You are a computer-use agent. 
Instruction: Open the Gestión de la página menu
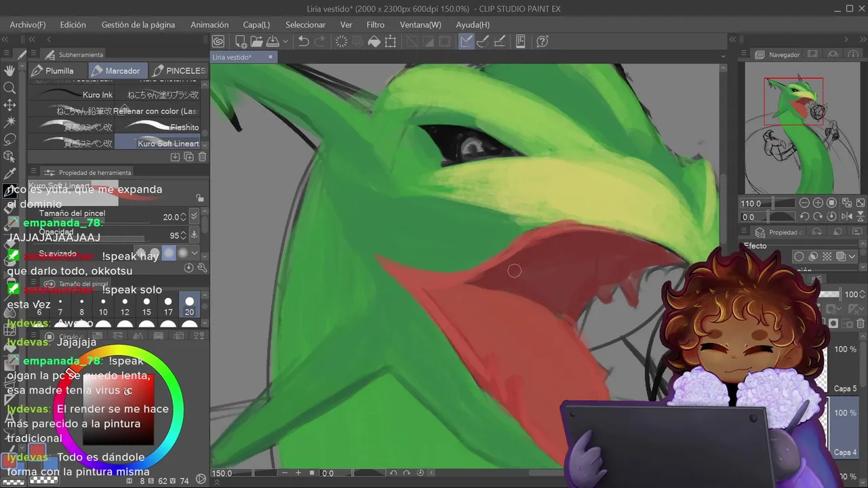click(x=138, y=24)
